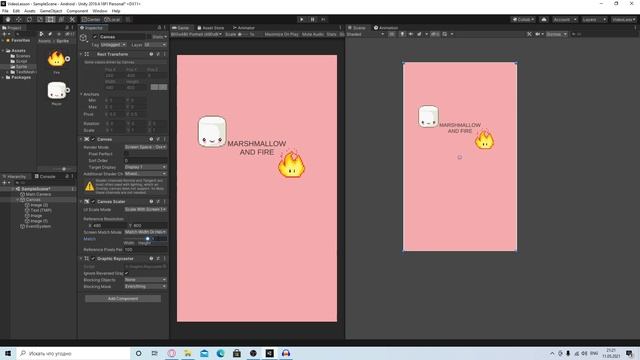Collapse the Rect Transform component
The height and width of the screenshot is (360, 640).
tap(81, 54)
